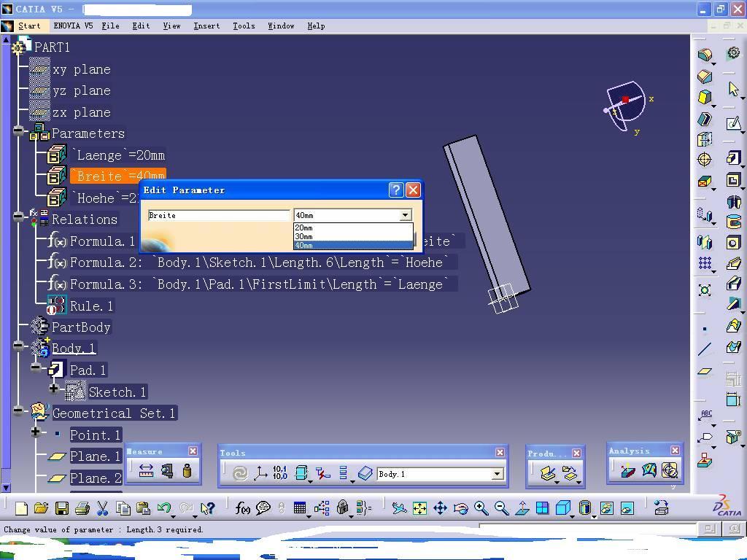This screenshot has width=747, height=560.
Task: Open the Design Table tool icon
Action: [x=300, y=508]
